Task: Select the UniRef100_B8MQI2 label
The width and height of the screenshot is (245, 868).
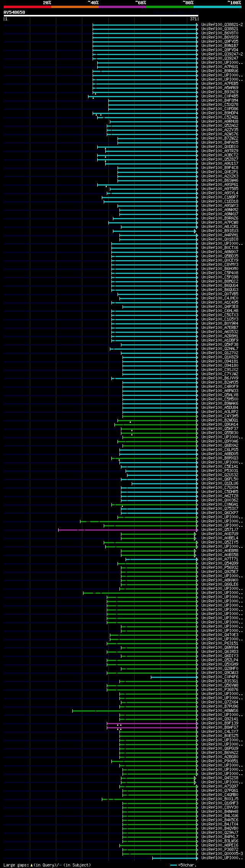Action: tap(220, 281)
